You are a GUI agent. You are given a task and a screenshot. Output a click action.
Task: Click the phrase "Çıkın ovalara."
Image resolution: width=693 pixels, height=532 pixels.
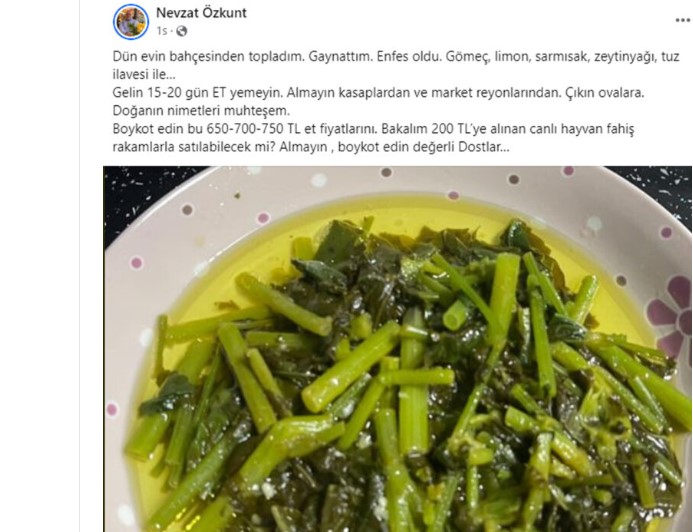point(605,93)
